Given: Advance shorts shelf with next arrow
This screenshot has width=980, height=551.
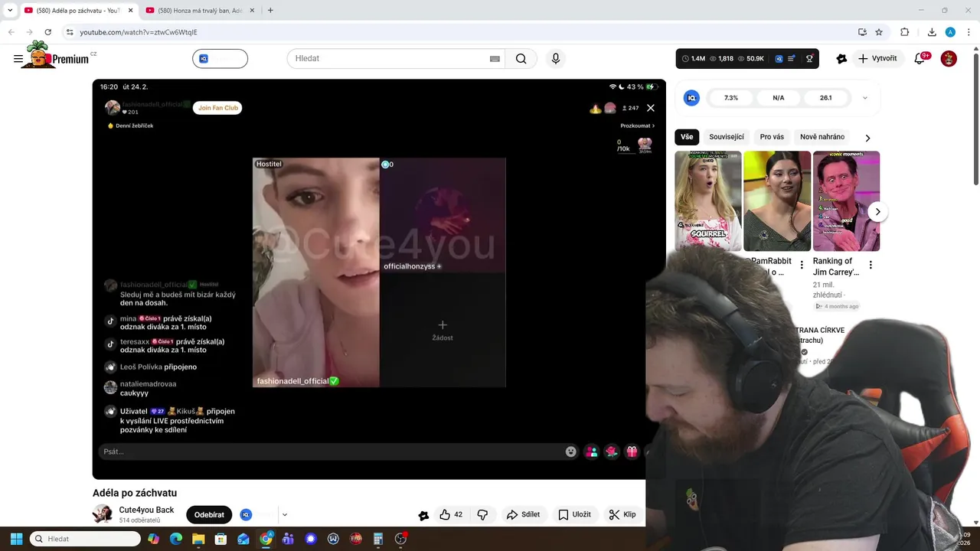Looking at the screenshot, I should pyautogui.click(x=878, y=212).
